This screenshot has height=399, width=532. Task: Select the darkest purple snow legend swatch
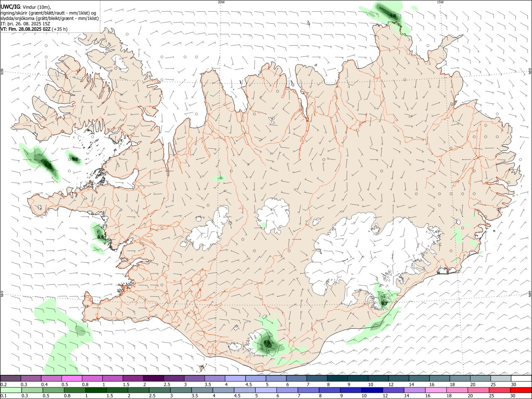pyautogui.click(x=153, y=378)
